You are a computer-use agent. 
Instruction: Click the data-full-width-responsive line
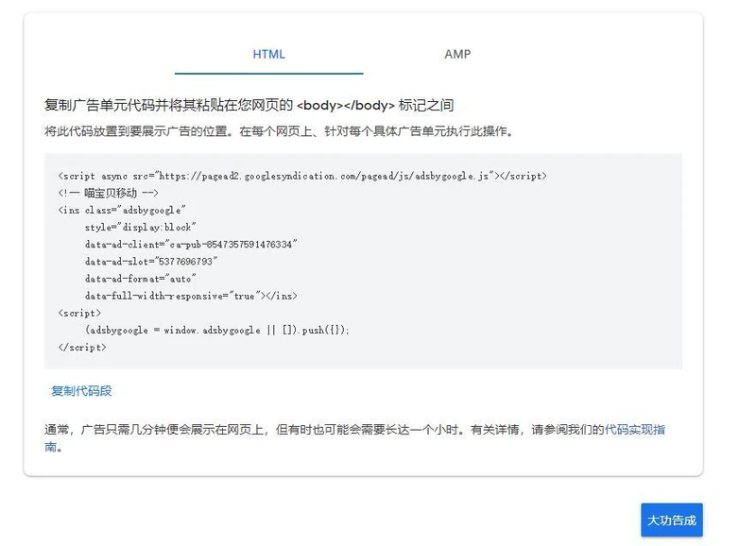[191, 296]
